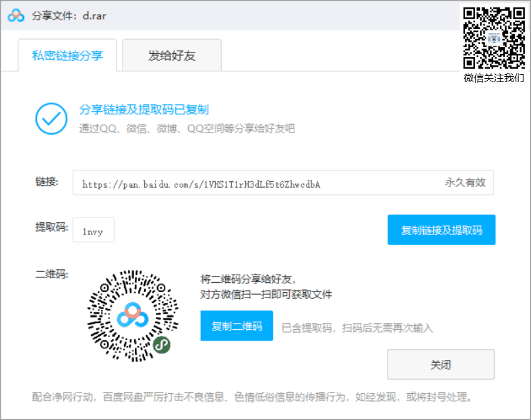Click the 通过QQ、微信、微博 sharing tip text
Image resolution: width=531 pixels, height=420 pixels.
pyautogui.click(x=187, y=129)
